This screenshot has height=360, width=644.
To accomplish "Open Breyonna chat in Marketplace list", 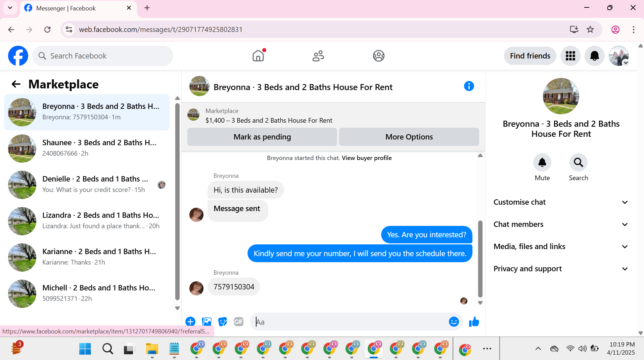I will [87, 112].
